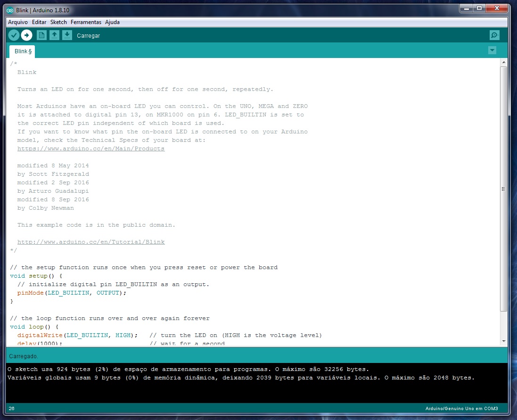
Task: Open the Sketch menu
Action: [x=58, y=22]
